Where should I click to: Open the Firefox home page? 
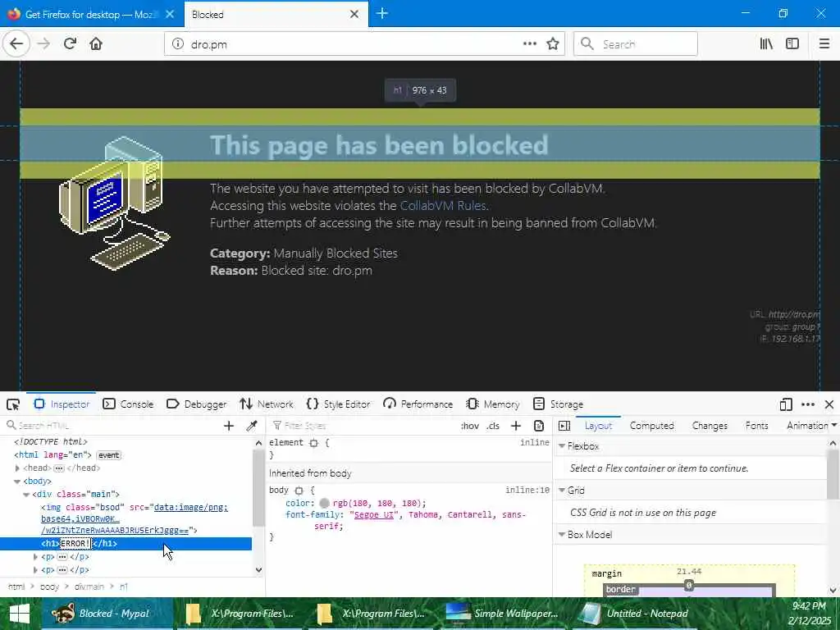tap(96, 44)
